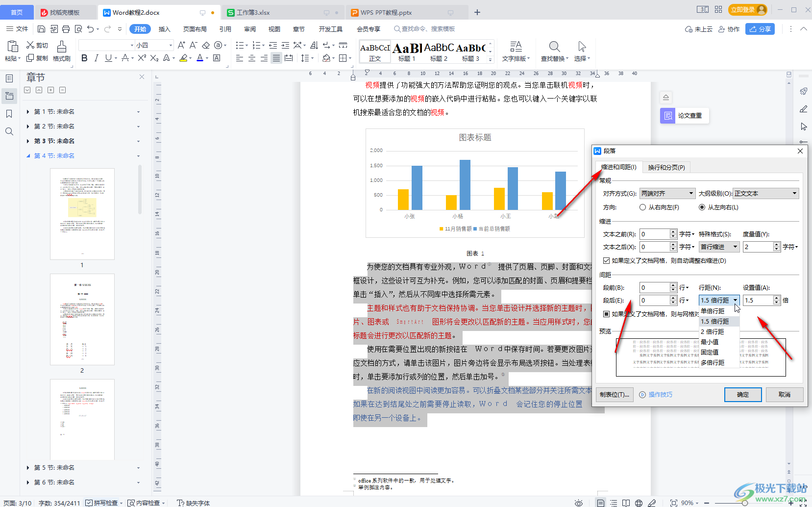
Task: Click the Save icon in quick toolbar
Action: pyautogui.click(x=41, y=29)
